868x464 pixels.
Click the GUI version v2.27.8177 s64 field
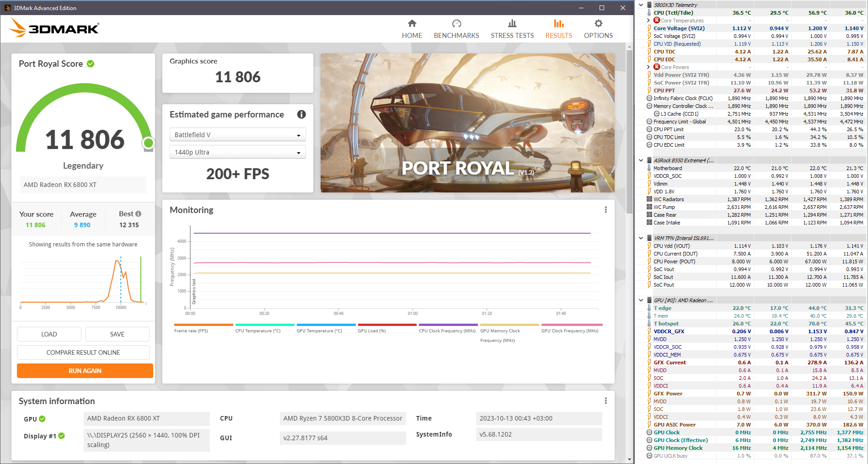343,438
